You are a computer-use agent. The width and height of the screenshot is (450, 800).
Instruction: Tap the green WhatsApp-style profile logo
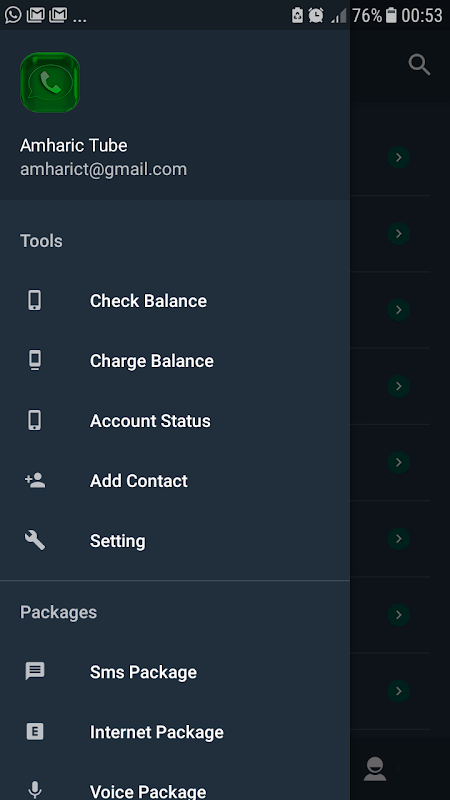50,82
